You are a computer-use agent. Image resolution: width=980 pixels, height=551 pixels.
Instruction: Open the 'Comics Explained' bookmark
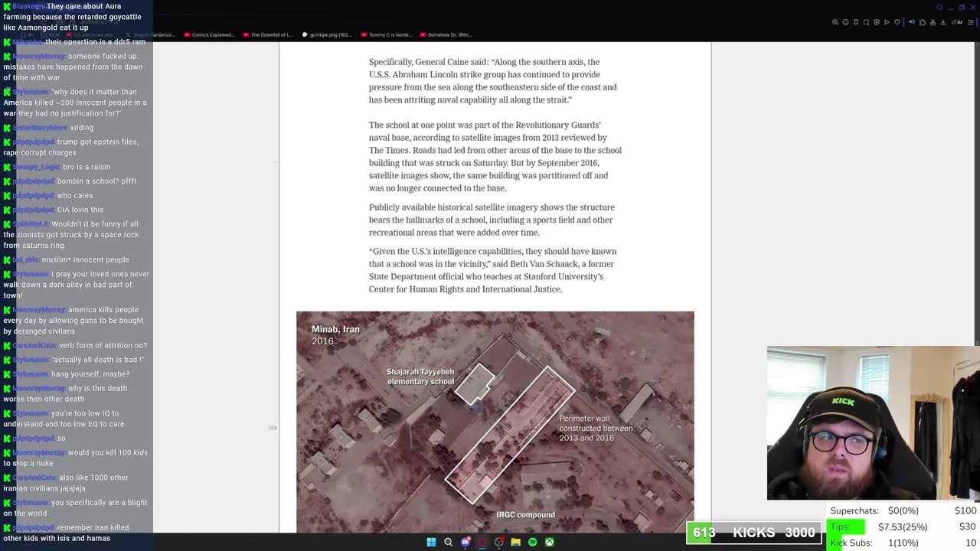(209, 34)
